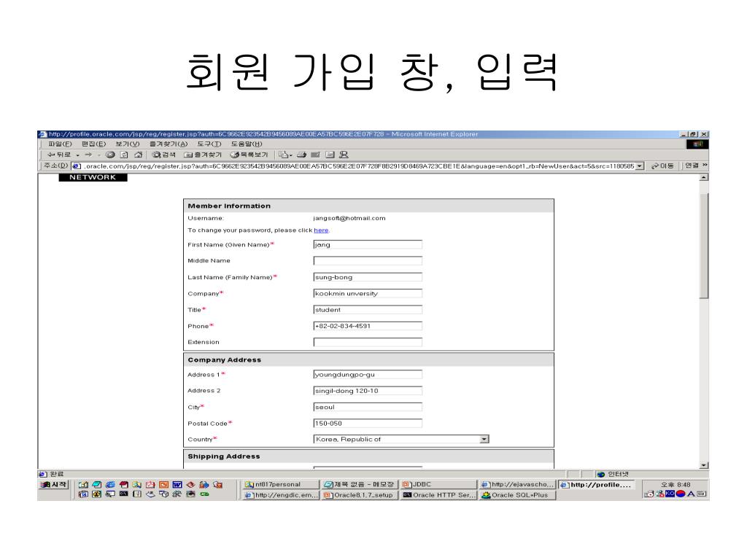Viewport: 747px width, 560px height.
Task: Click the First Name input field
Action: (368, 245)
